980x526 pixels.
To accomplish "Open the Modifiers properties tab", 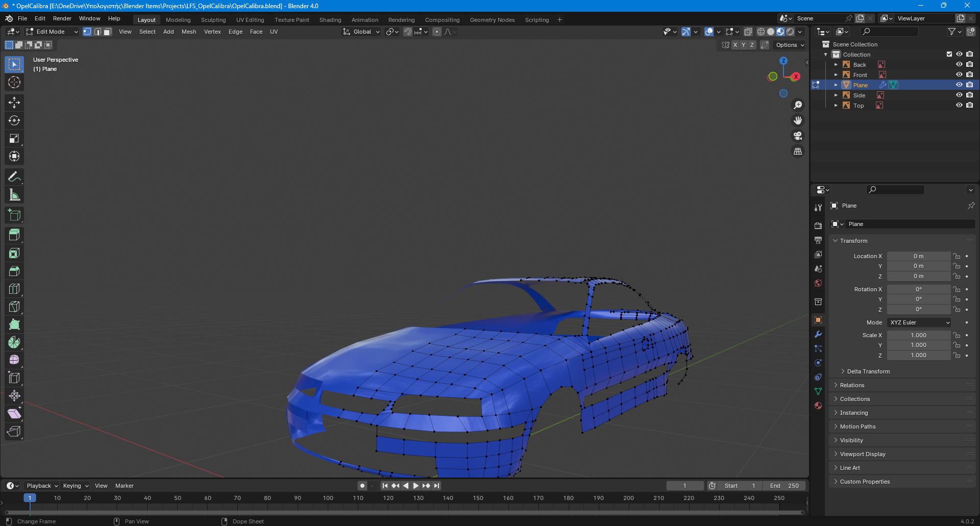I will (818, 334).
